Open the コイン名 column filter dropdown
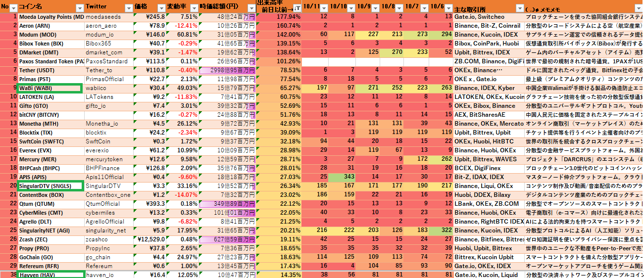 [80, 8]
